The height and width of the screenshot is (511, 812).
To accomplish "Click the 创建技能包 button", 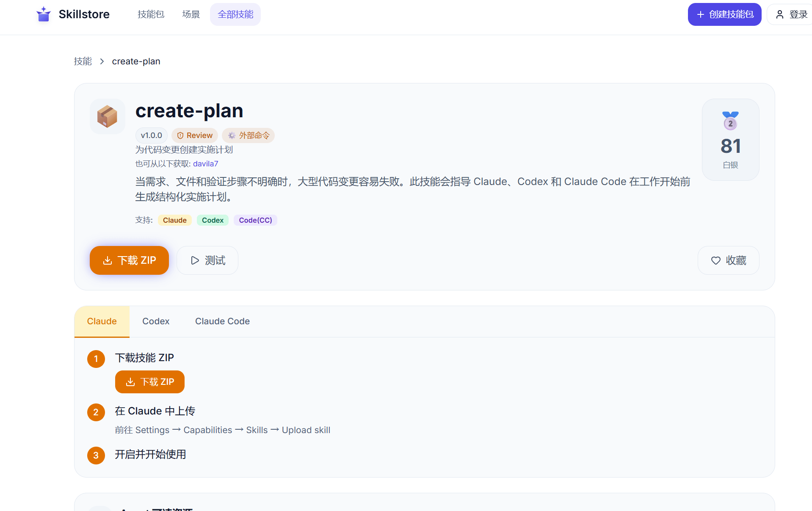I will [724, 14].
